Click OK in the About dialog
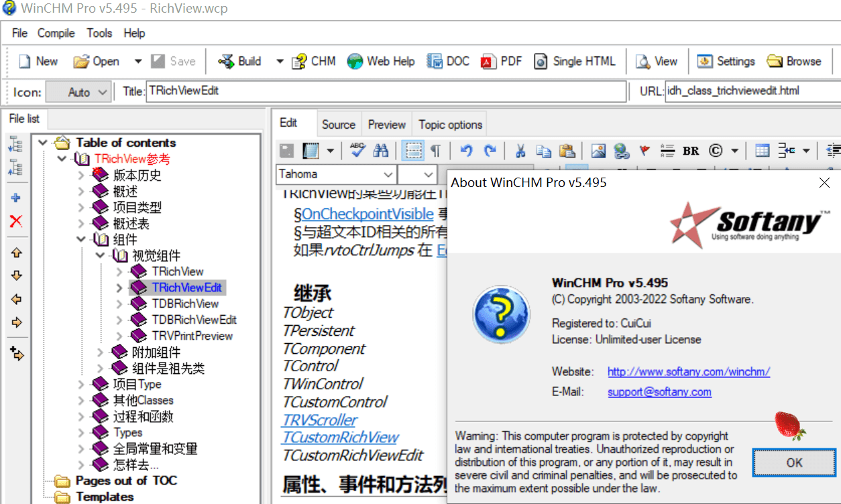The image size is (841, 504). 795,462
